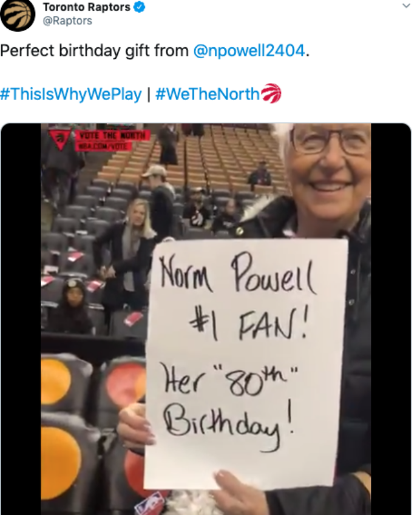The image size is (420, 515).
Task: Click the handwritten Norm Powell #1 Fan sign
Action: pyautogui.click(x=245, y=364)
